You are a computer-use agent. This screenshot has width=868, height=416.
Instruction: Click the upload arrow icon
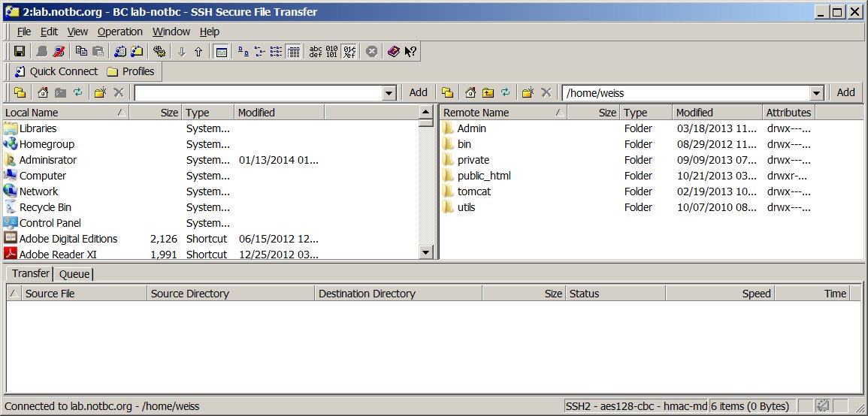point(198,52)
